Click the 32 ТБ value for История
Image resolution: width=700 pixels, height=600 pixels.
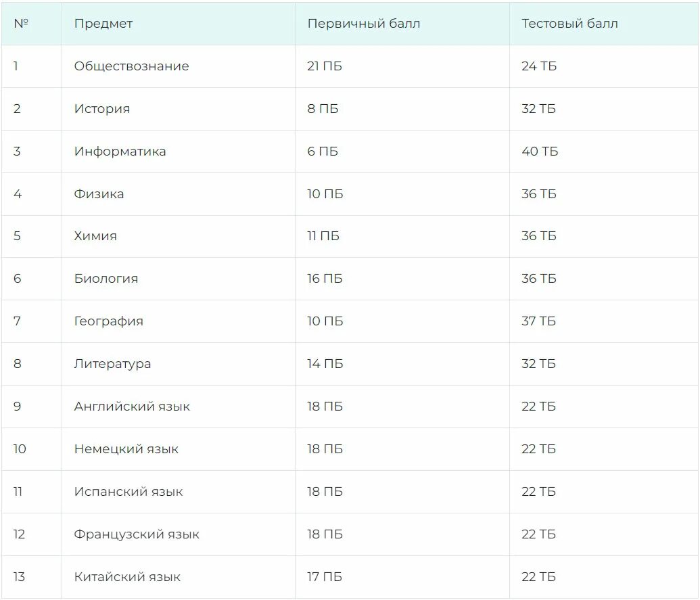point(538,109)
